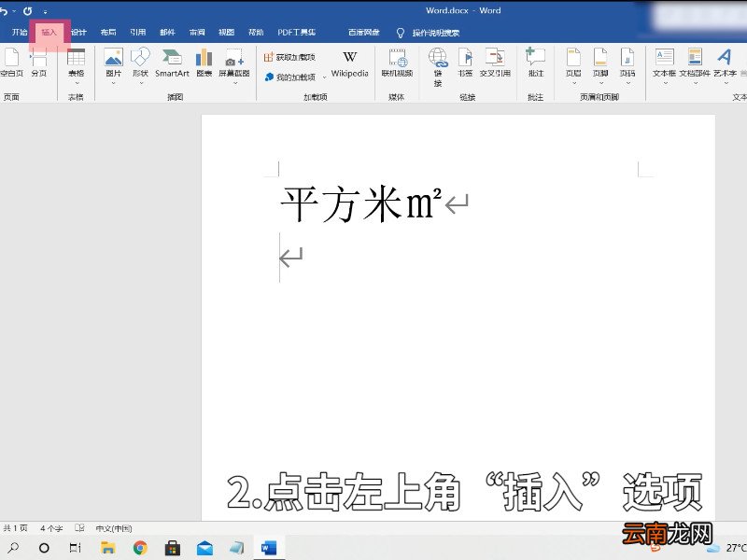Click the language indicator 中文(中国)
This screenshot has width=747, height=560.
click(x=113, y=528)
